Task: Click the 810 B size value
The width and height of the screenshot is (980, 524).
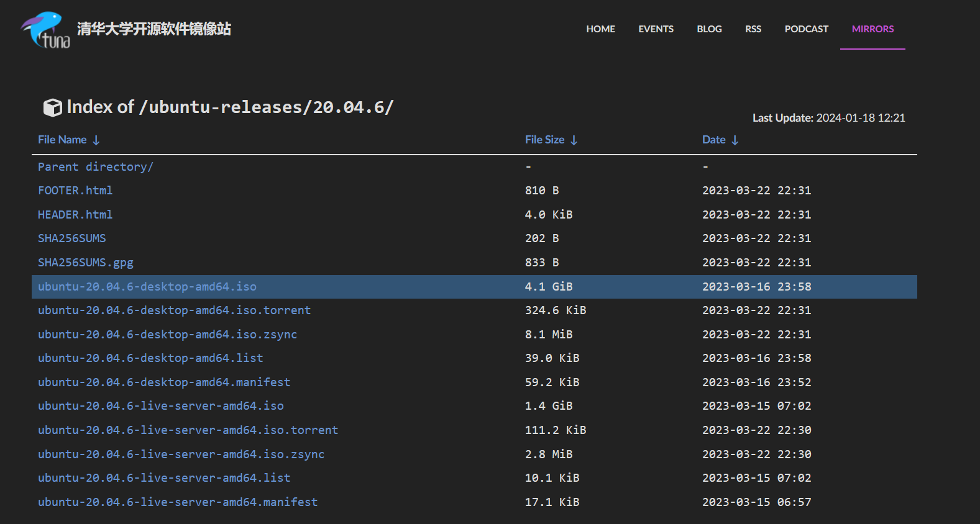Action: (x=542, y=191)
